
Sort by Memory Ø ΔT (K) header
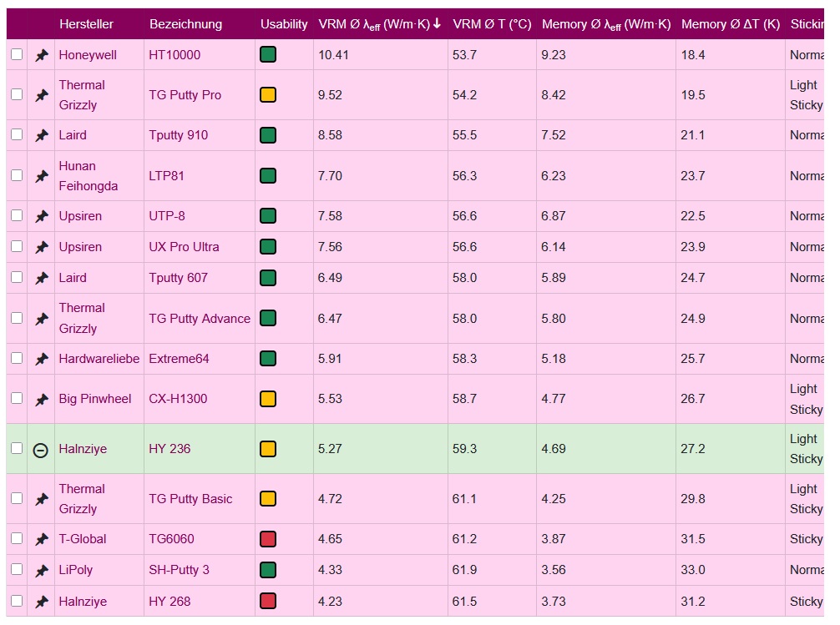click(730, 24)
